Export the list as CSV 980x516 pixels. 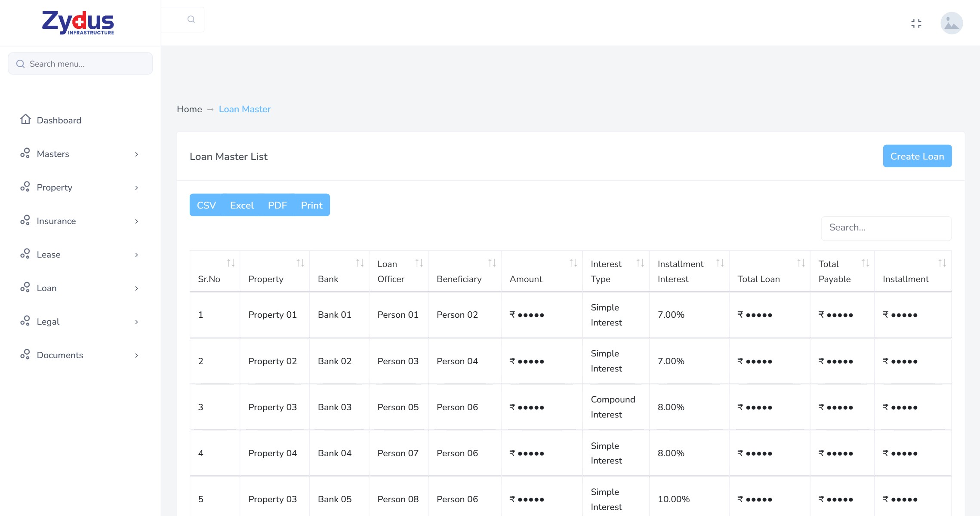(206, 205)
